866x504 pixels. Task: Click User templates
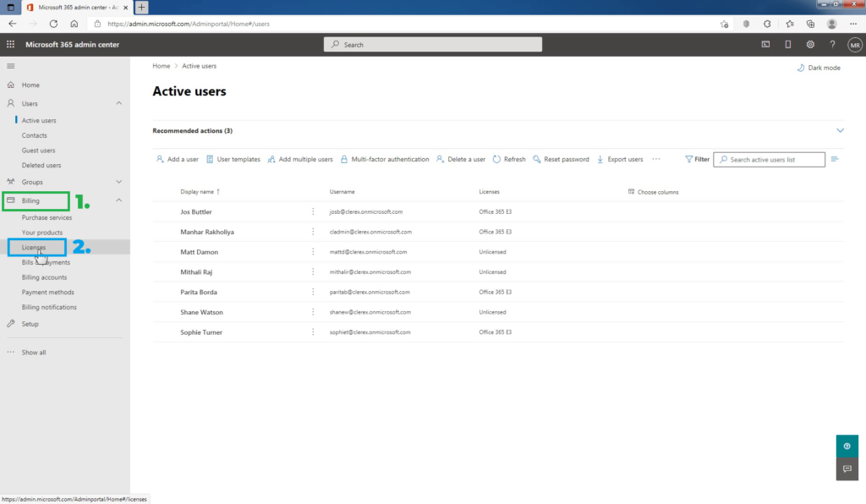tap(233, 159)
